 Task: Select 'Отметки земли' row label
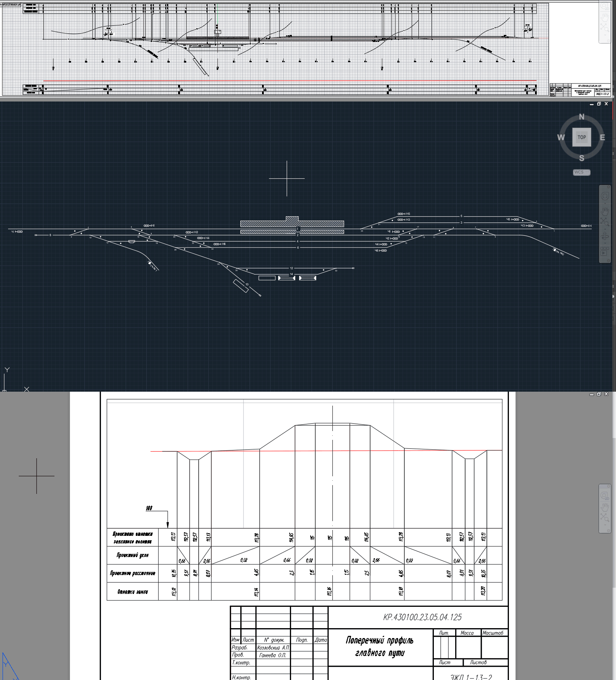pyautogui.click(x=132, y=591)
